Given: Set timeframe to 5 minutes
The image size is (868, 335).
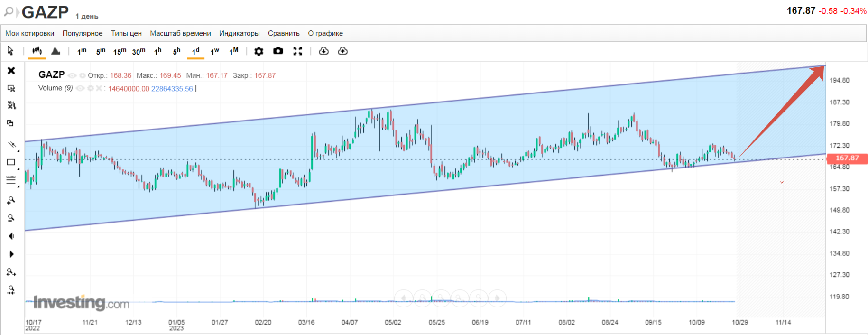Looking at the screenshot, I should click(x=101, y=51).
